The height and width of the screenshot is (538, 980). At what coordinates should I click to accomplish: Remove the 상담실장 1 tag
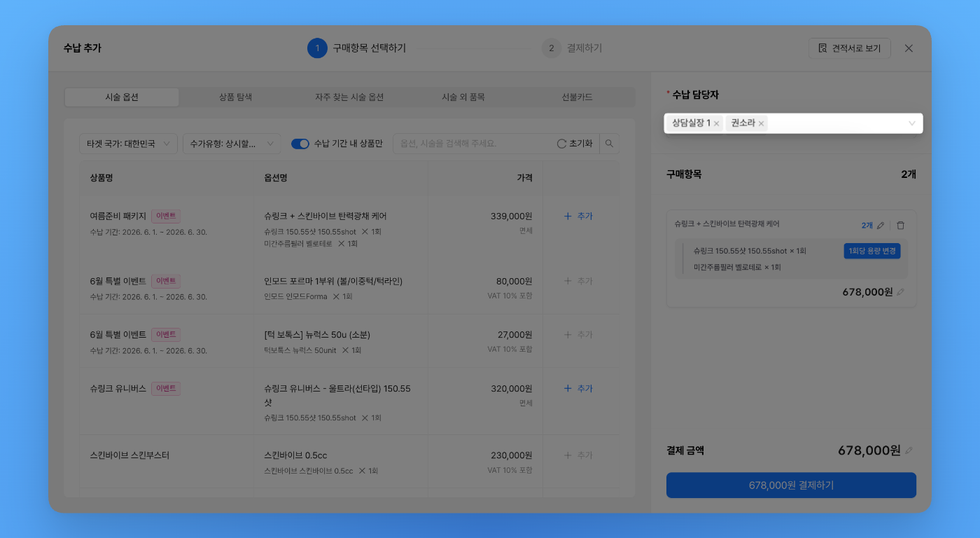716,123
